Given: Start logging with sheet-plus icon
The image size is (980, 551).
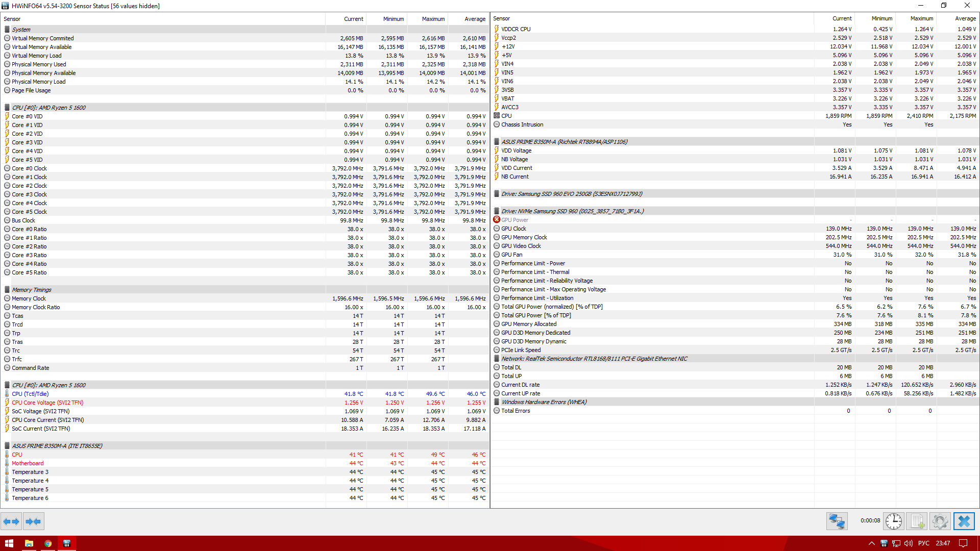Looking at the screenshot, I should (917, 521).
